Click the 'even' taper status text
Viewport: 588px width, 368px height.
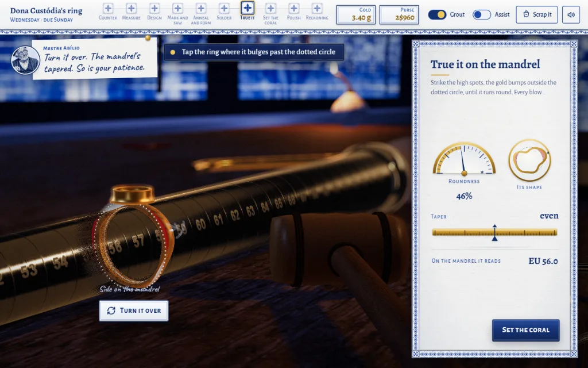point(549,216)
